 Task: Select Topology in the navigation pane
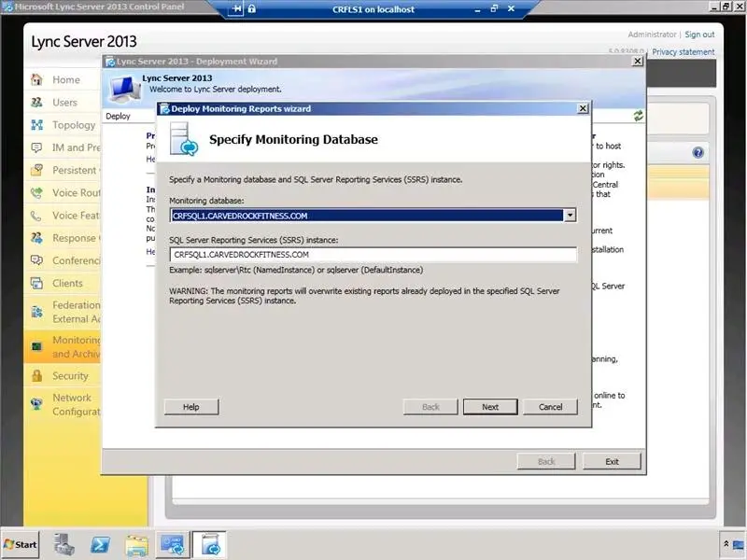tap(74, 125)
